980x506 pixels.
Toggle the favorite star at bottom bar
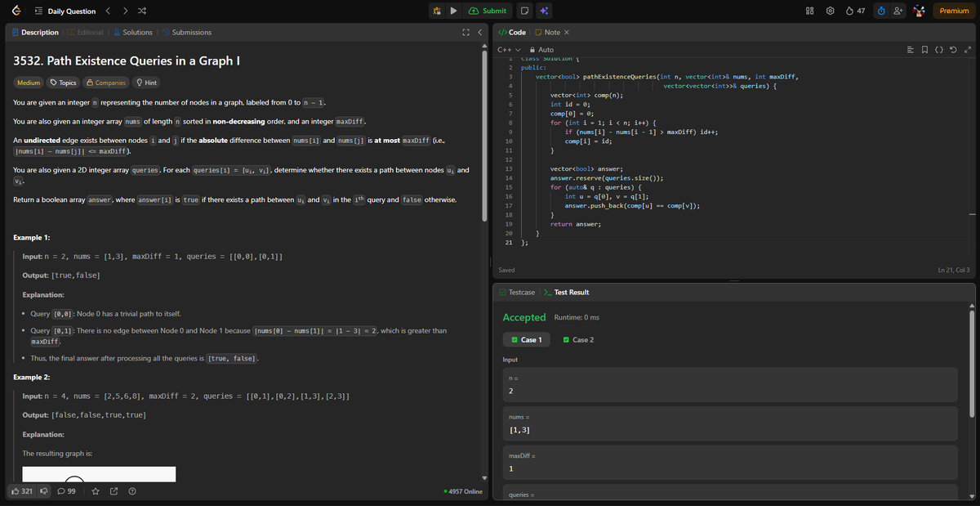(95, 491)
